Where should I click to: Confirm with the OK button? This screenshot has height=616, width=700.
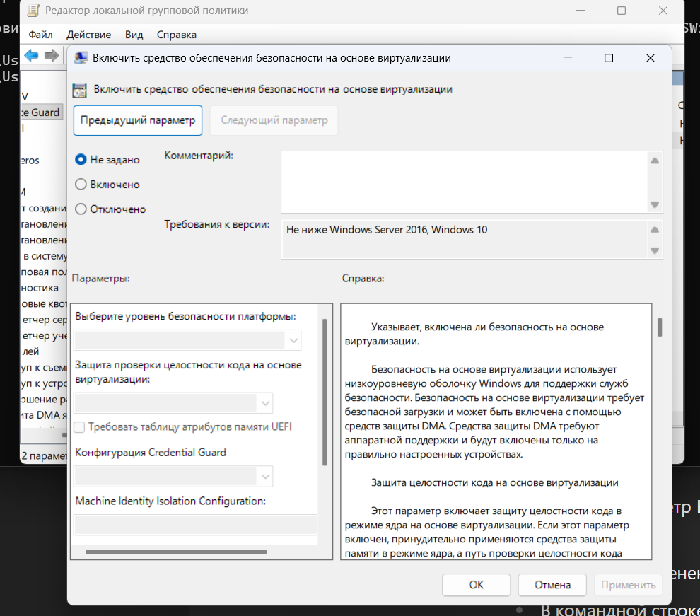pos(477,585)
